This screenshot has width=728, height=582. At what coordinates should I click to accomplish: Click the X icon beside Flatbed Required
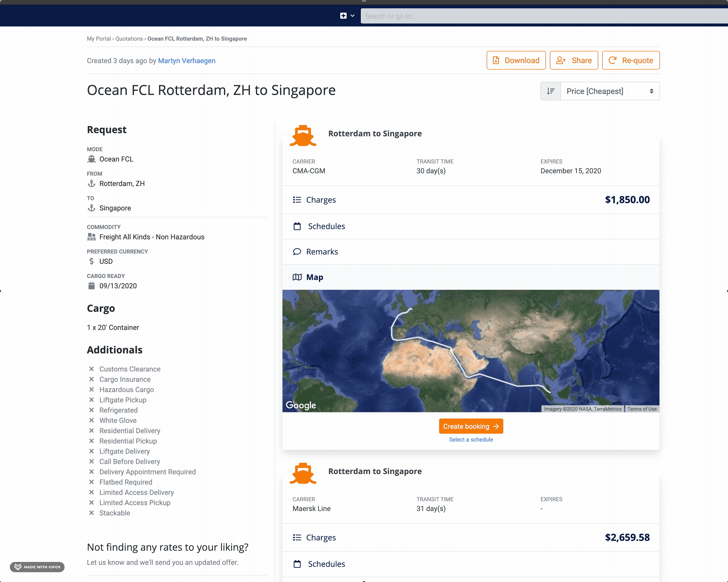91,482
